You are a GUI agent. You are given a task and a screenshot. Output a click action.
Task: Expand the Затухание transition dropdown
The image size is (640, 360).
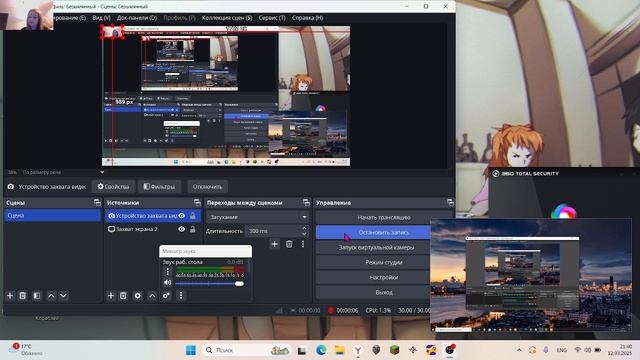258,217
